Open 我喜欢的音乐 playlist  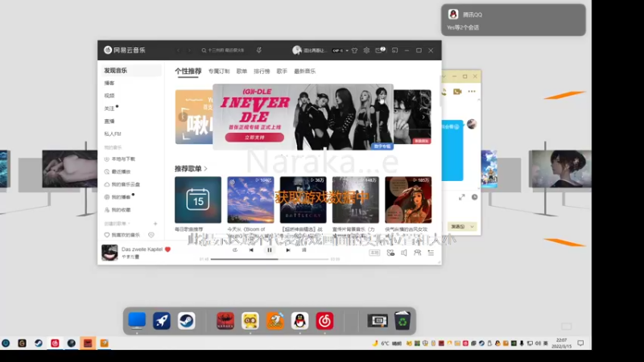122,235
